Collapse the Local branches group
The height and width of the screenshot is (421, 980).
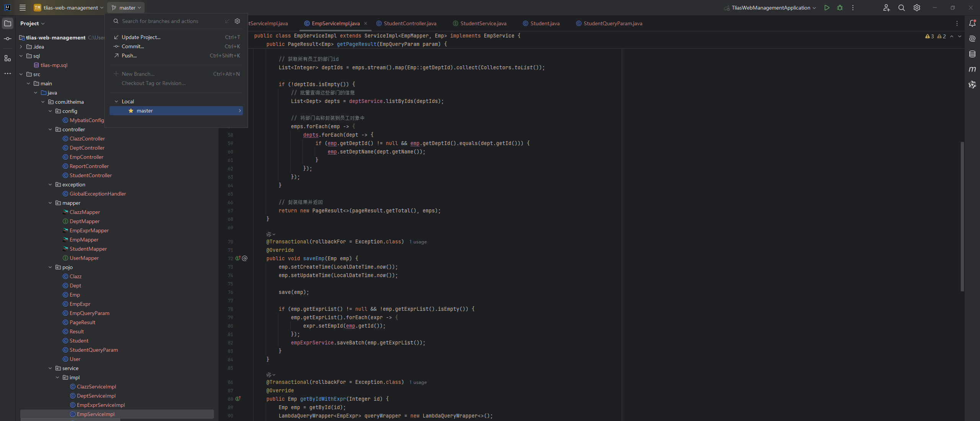pyautogui.click(x=116, y=101)
